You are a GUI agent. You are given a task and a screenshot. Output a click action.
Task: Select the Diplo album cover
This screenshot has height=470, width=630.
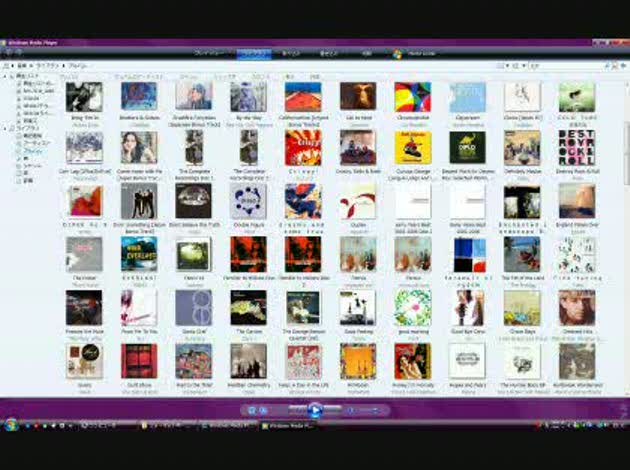coord(467,147)
